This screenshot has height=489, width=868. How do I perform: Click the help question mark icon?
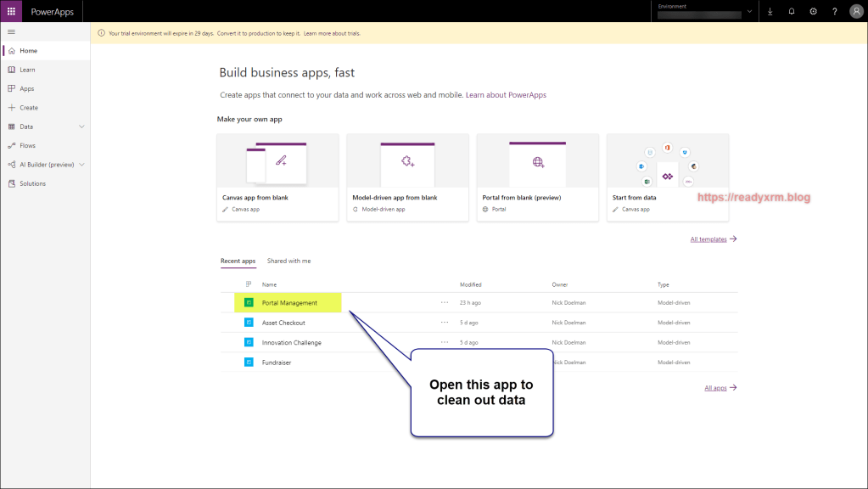point(834,11)
